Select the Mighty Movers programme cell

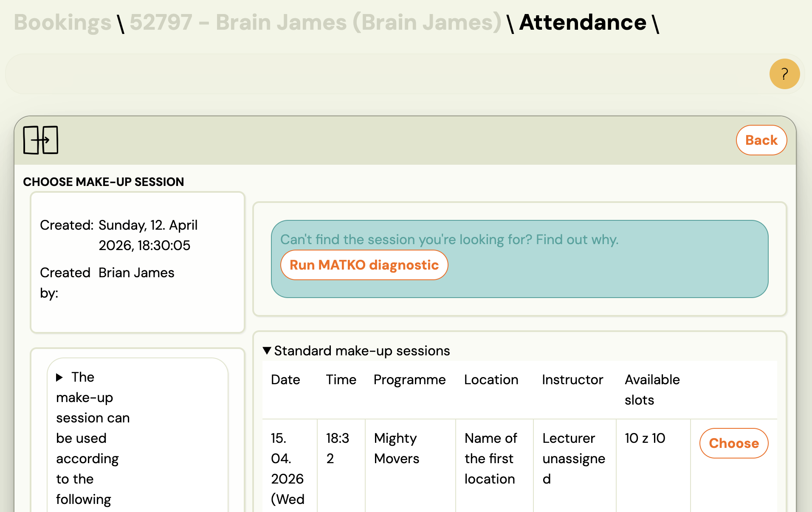coord(397,448)
